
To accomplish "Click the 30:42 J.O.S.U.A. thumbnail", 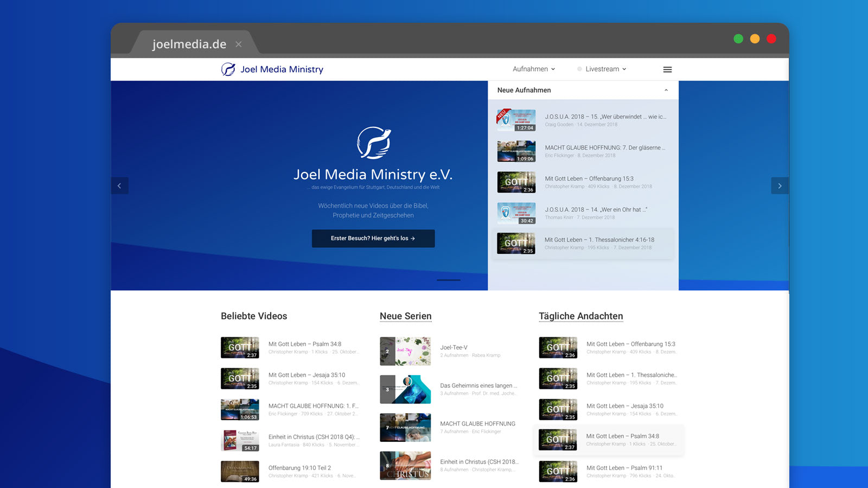I will (x=516, y=213).
